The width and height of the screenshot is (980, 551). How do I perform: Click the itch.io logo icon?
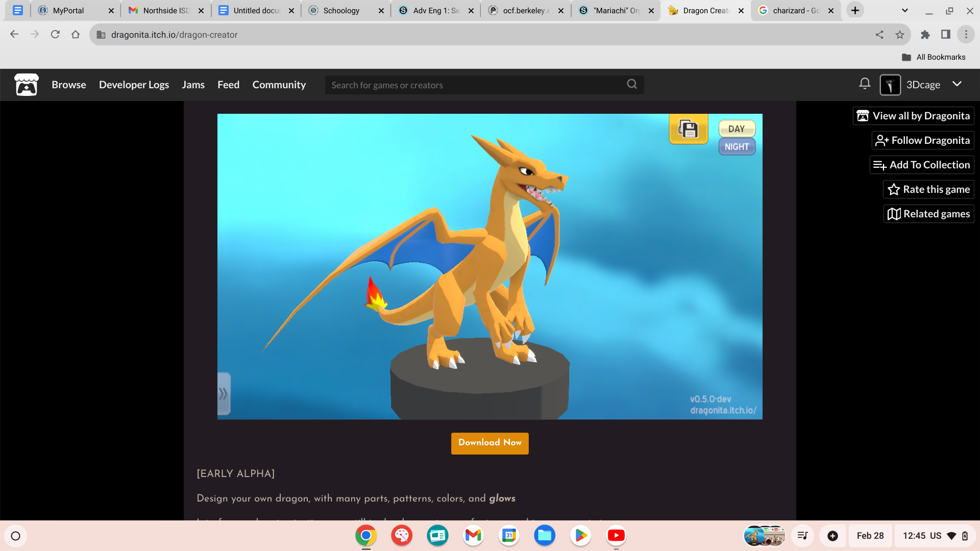26,85
